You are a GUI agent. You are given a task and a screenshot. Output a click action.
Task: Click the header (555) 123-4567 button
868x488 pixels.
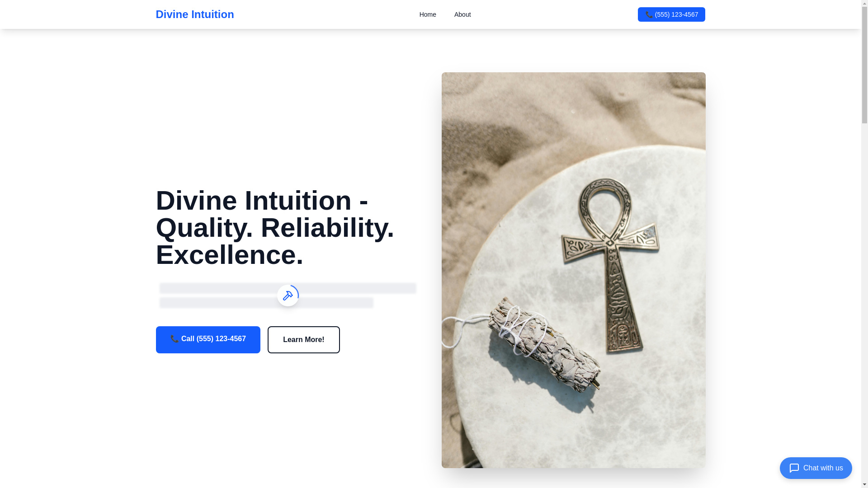pyautogui.click(x=671, y=14)
